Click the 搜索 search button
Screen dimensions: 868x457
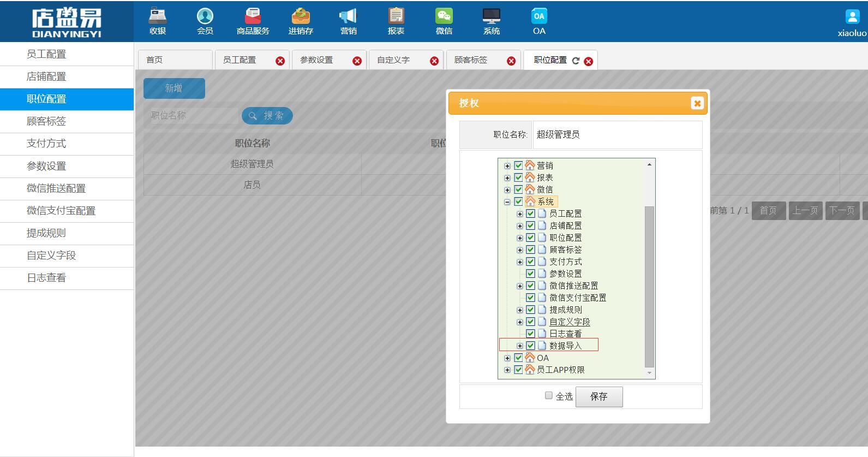(267, 116)
